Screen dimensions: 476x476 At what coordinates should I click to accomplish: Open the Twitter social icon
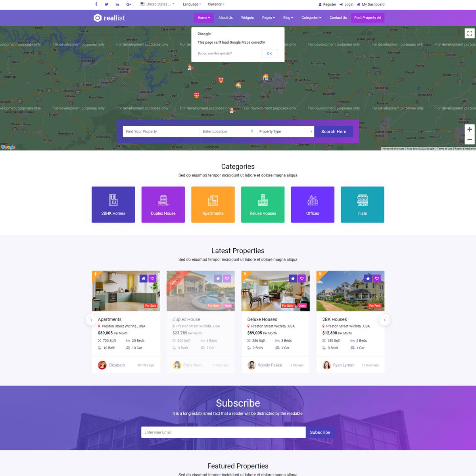[x=106, y=4]
